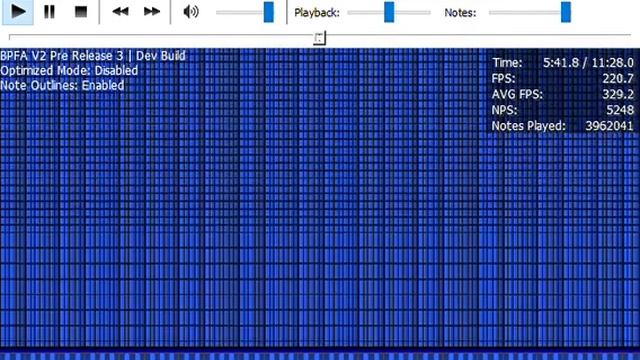Mute audio via the speaker icon

tap(191, 12)
